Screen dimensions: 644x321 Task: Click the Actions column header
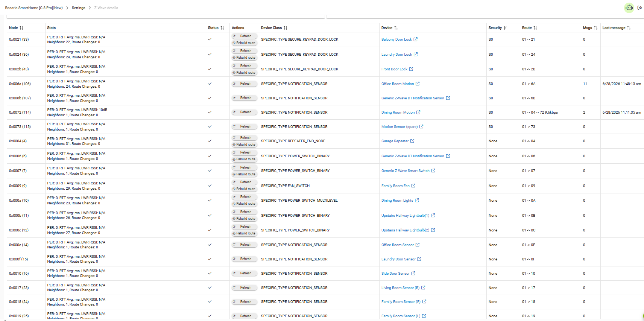coord(238,28)
